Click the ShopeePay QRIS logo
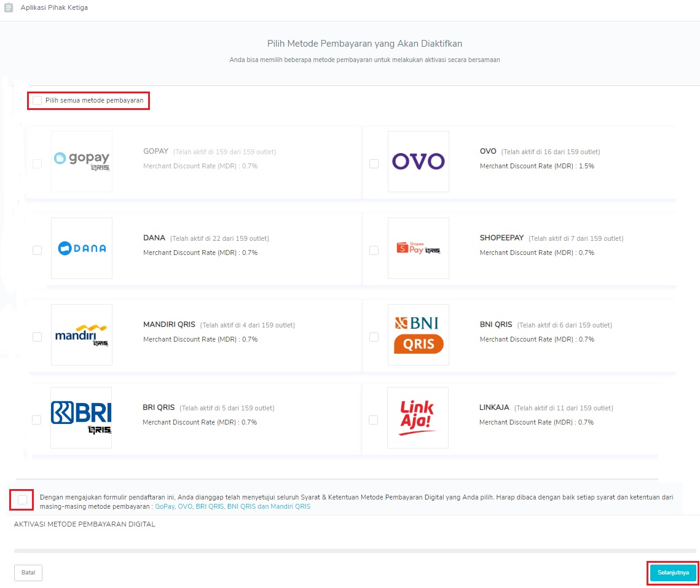 click(x=419, y=248)
